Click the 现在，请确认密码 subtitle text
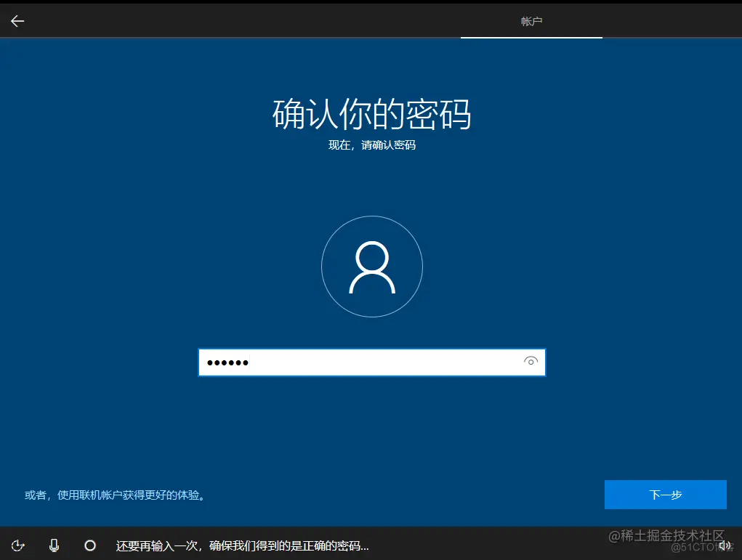The height and width of the screenshot is (560, 742). 371,145
